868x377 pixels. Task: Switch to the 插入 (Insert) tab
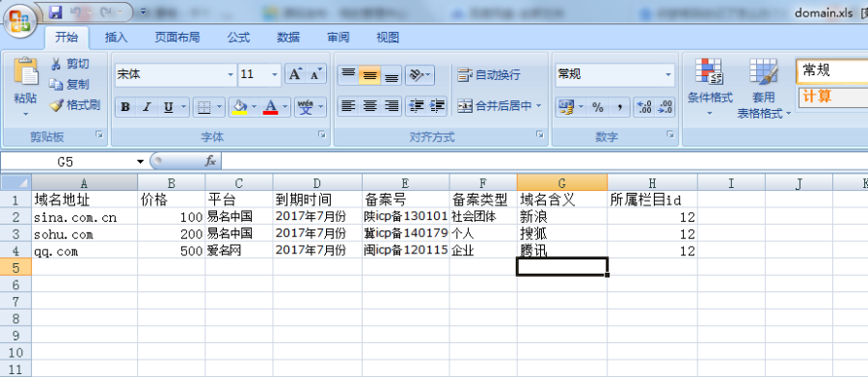coord(117,38)
